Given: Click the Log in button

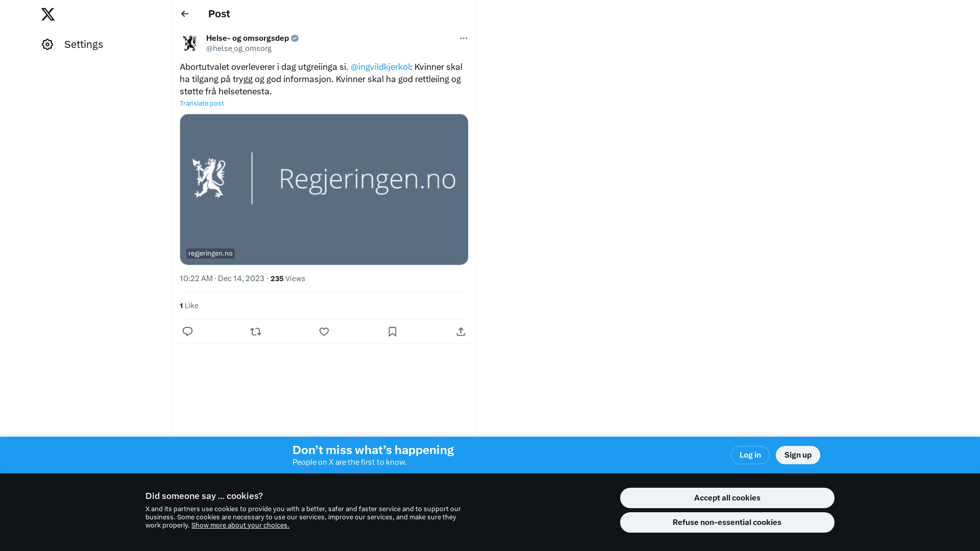Looking at the screenshot, I should (750, 455).
